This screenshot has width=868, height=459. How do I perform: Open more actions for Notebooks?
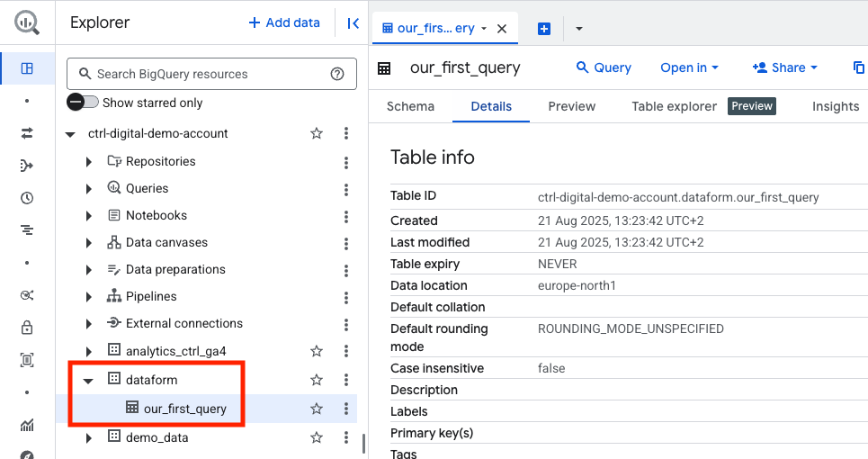click(x=346, y=217)
